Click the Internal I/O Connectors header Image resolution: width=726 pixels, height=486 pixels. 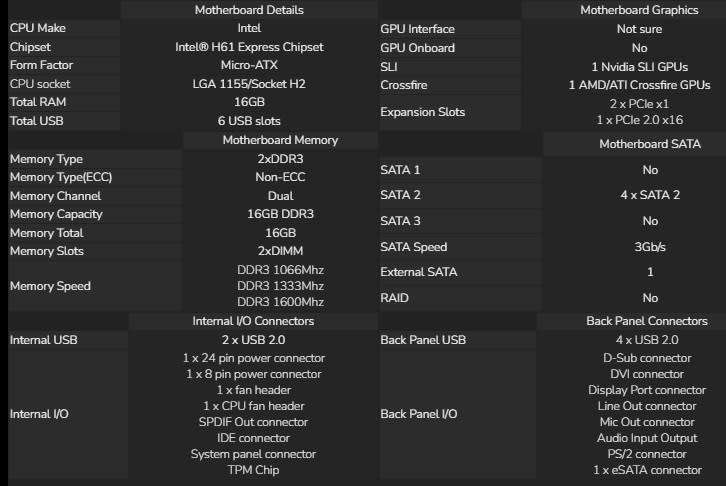(x=253, y=321)
